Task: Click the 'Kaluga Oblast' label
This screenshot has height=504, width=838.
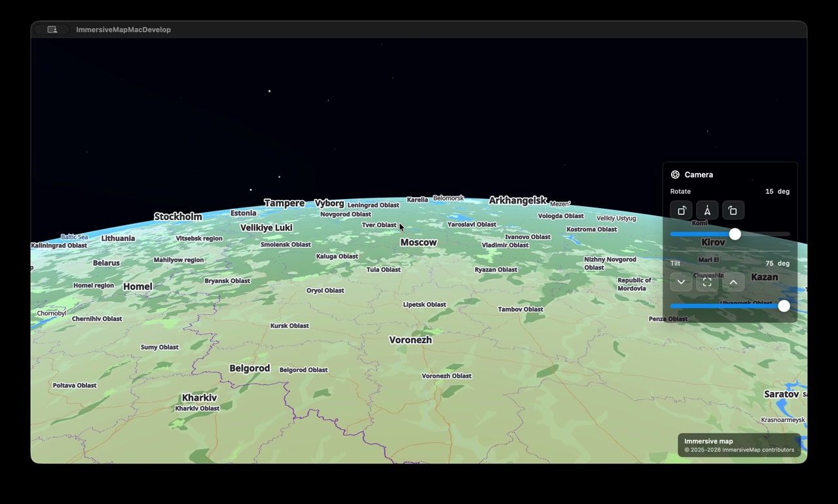Action: point(337,257)
